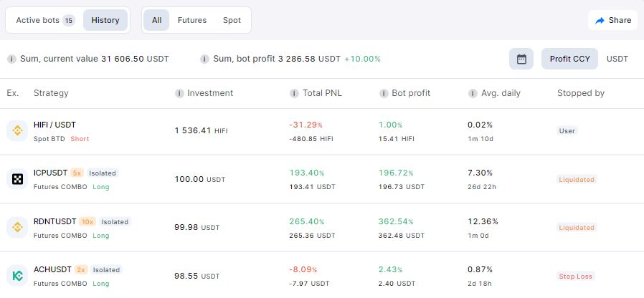644x298 pixels.
Task: Click the Binance icon beside RDNTUSDT
Action: pyautogui.click(x=16, y=227)
